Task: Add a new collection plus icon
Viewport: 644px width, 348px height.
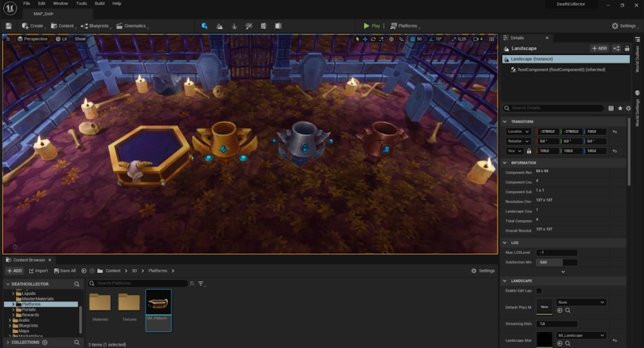Action: pos(45,342)
